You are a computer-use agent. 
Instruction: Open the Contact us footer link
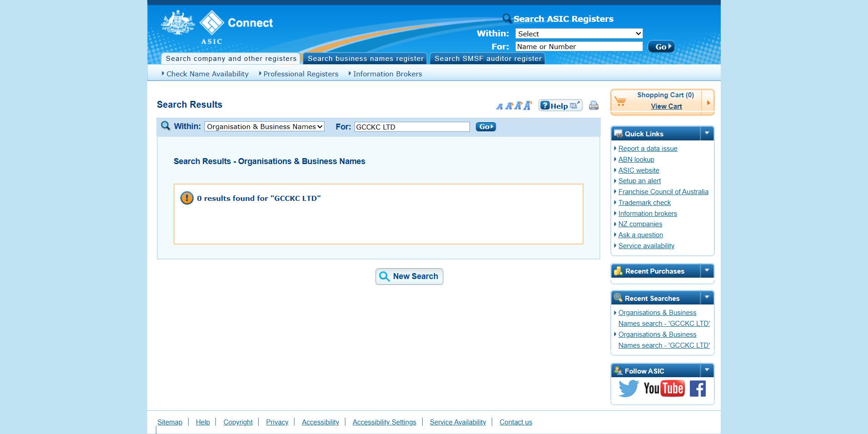tap(516, 422)
